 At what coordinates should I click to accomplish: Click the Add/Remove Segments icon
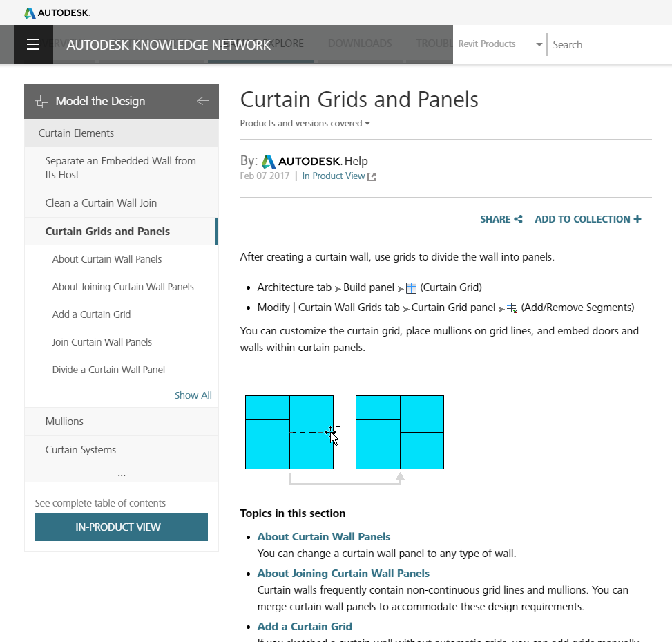(512, 308)
